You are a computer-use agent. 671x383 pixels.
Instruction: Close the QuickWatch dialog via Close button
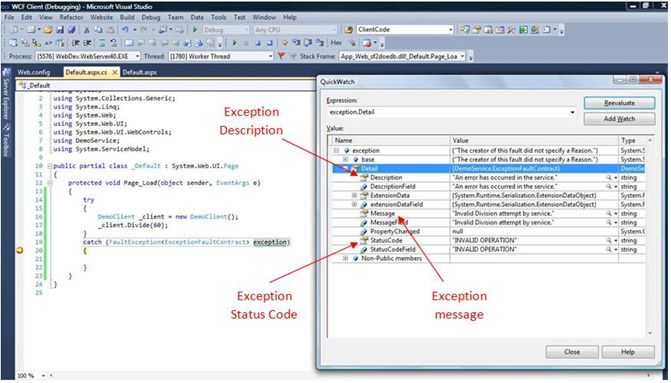click(572, 352)
